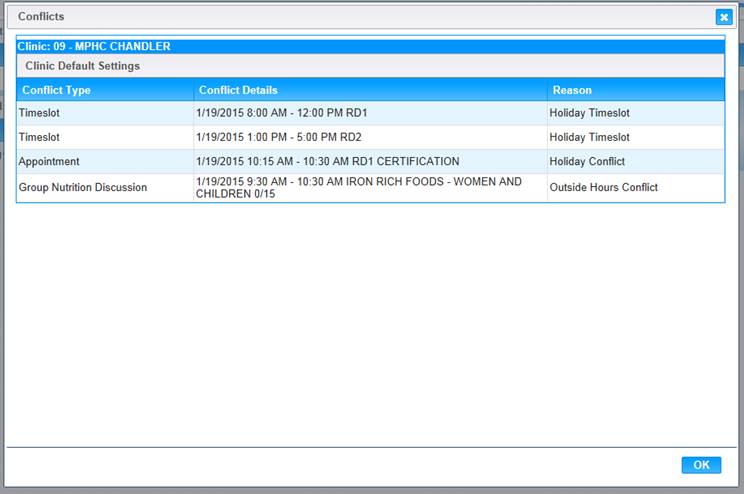Click the Outside Hours Conflict reason cell
Image resolution: width=744 pixels, height=494 pixels.
click(636, 187)
